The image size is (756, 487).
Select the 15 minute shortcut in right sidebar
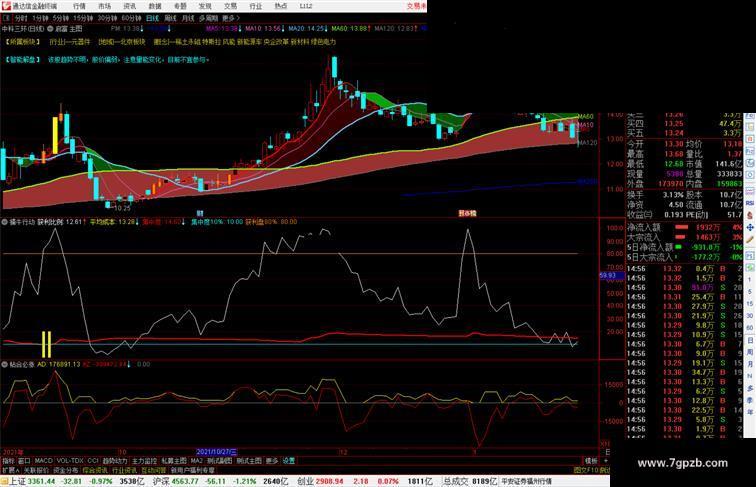click(750, 304)
